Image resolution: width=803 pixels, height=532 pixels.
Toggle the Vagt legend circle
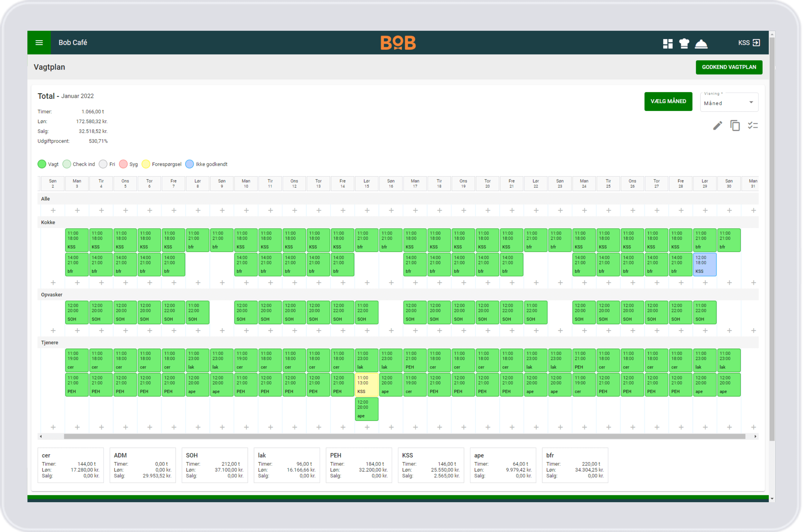pos(42,164)
